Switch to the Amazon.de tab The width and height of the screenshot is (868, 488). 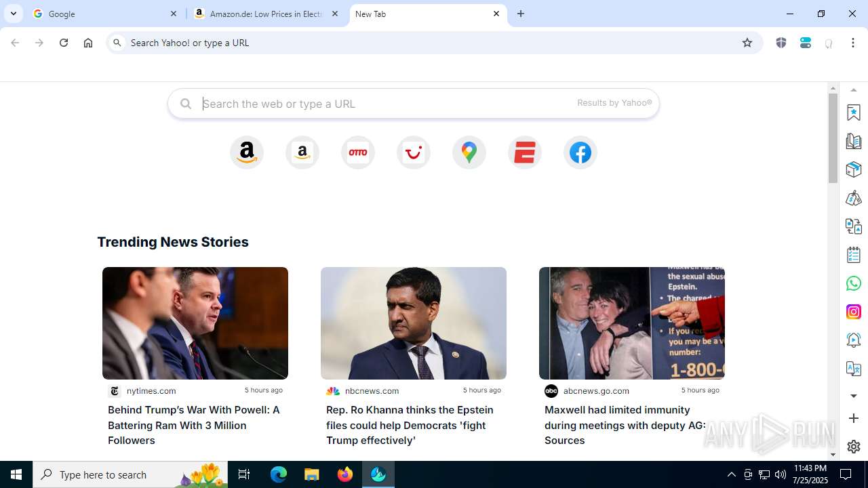(x=267, y=14)
